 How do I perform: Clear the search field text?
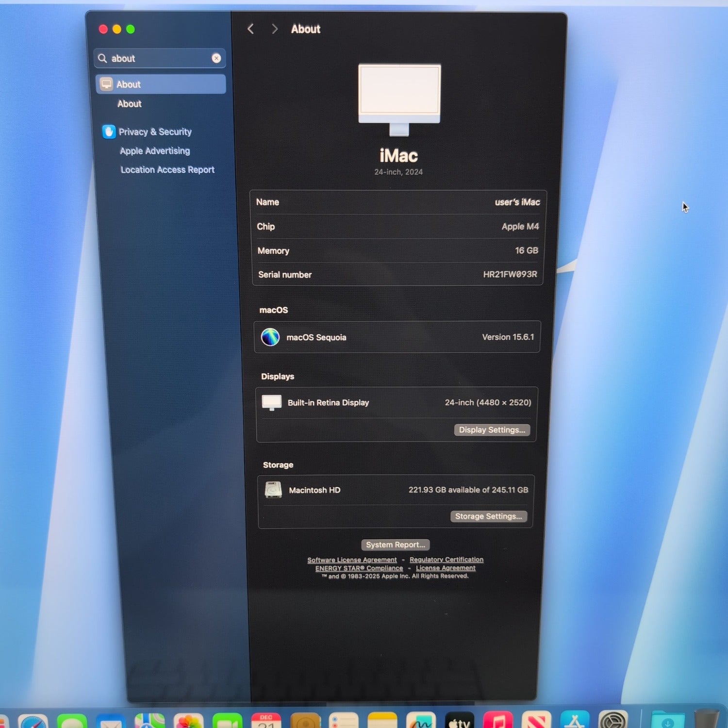click(216, 58)
